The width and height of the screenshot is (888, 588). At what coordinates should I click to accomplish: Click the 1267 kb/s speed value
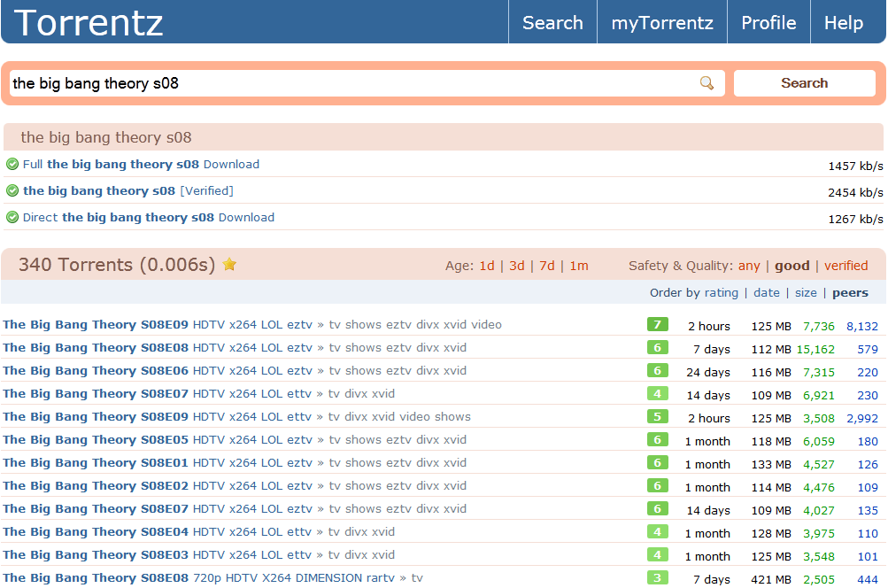(x=855, y=220)
